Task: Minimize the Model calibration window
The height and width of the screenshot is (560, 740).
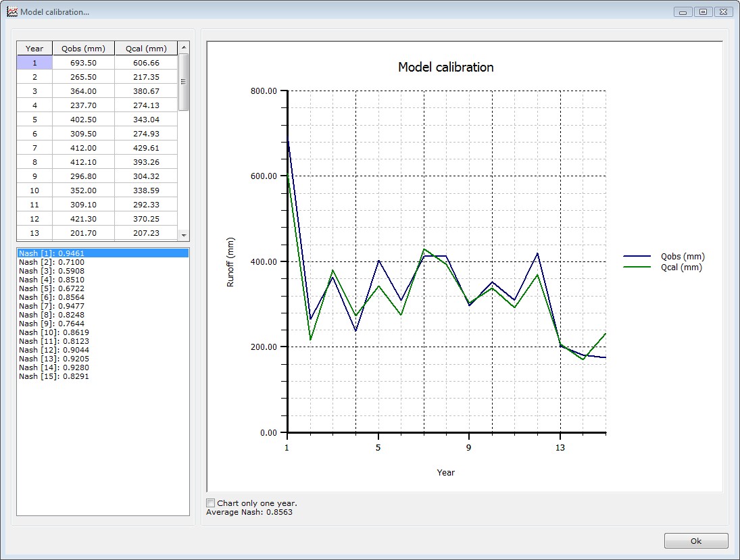Action: [x=684, y=12]
